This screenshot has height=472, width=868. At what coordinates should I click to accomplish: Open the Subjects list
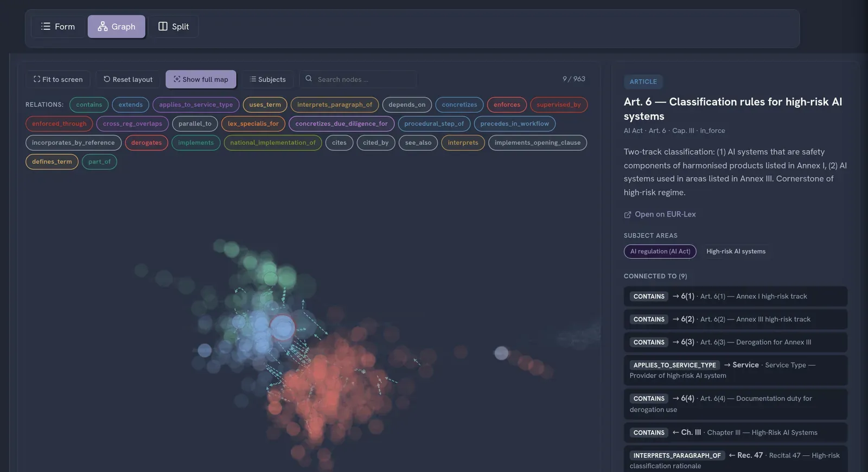[267, 79]
